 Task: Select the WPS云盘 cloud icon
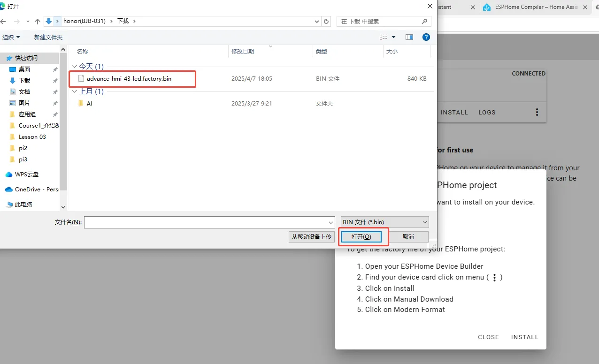(9, 174)
